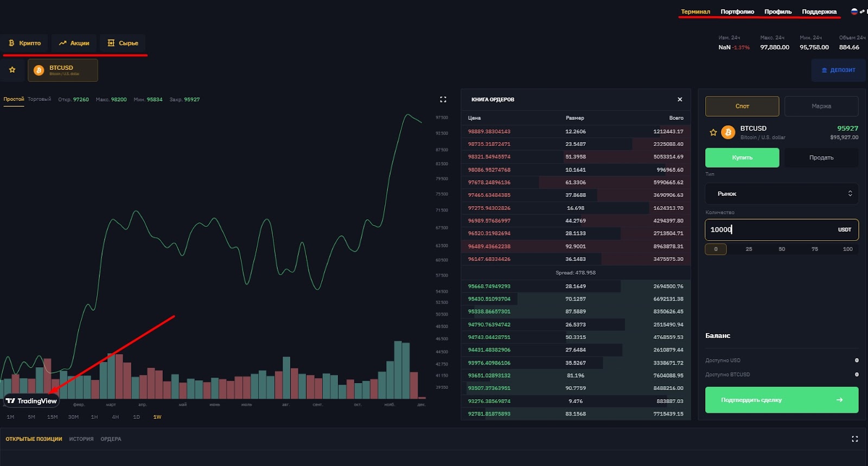Click the Доступно USD balance row
Image resolution: width=868 pixels, height=466 pixels.
coord(782,360)
